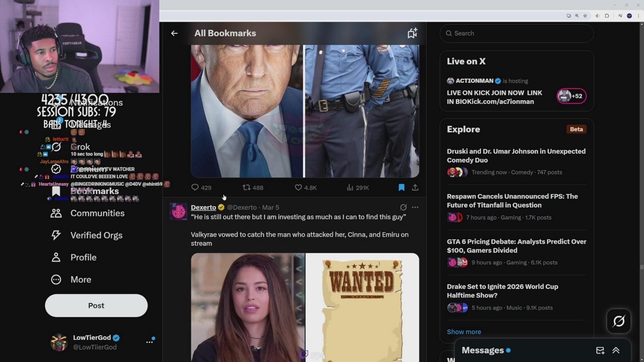
Task: Like the post with 4.8K likes
Action: (x=305, y=188)
